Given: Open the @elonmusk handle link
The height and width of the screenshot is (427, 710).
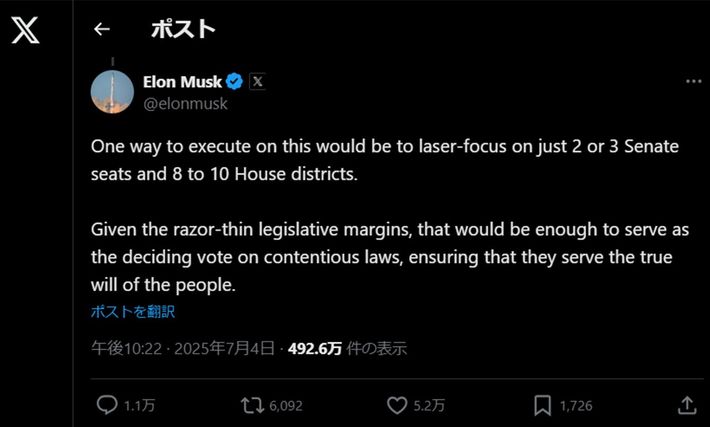Looking at the screenshot, I should 185,102.
